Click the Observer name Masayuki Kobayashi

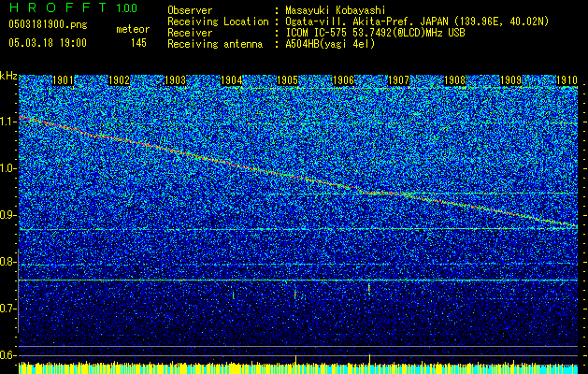[x=335, y=10]
